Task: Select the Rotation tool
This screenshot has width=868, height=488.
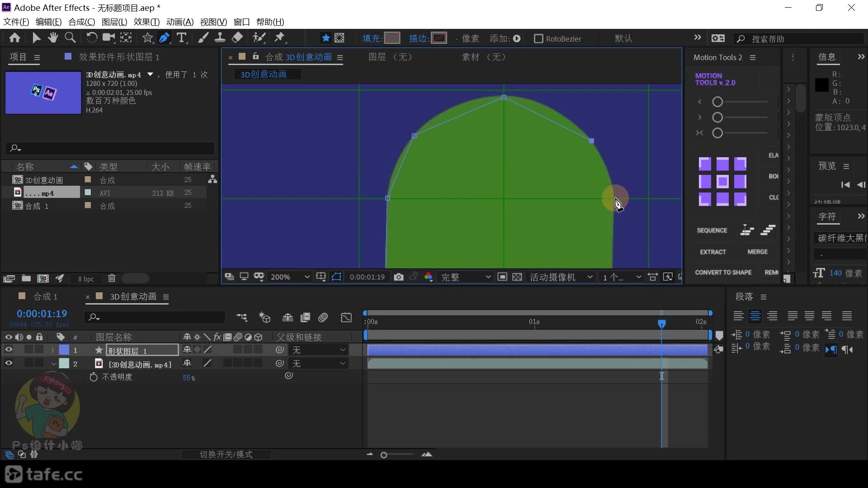Action: pyautogui.click(x=91, y=38)
